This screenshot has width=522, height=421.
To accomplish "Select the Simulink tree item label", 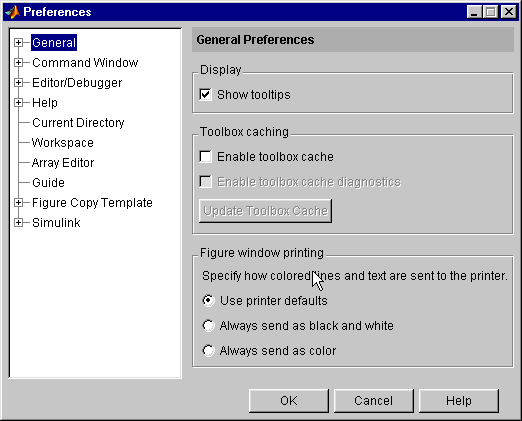I will [x=56, y=223].
